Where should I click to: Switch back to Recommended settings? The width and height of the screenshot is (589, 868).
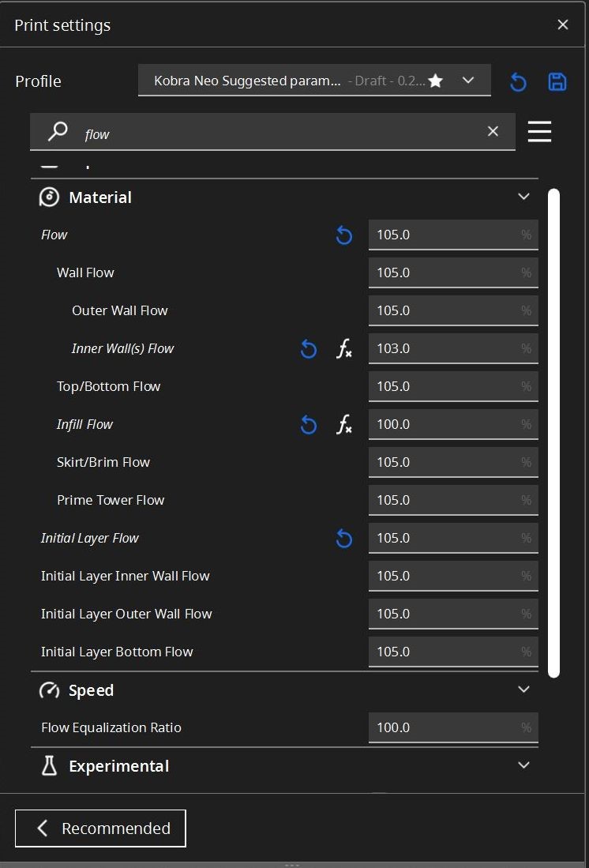pos(100,828)
